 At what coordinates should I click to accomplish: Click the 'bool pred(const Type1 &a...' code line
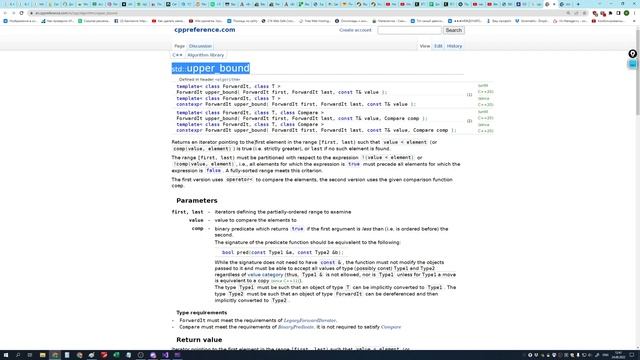[282, 252]
